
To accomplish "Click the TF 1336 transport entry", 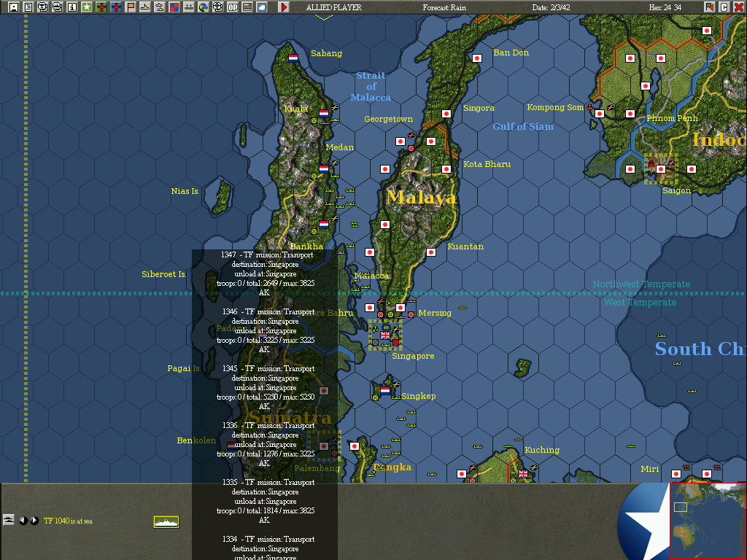I will (x=266, y=444).
